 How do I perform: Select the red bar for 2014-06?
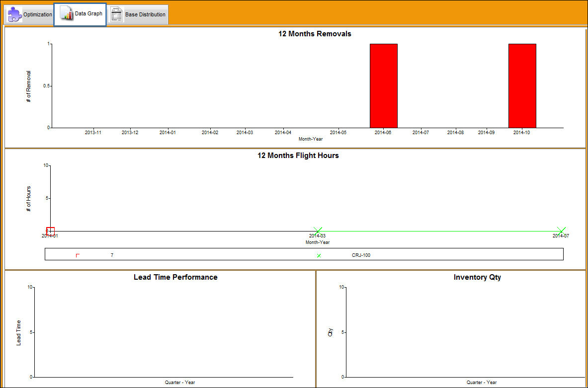point(384,86)
